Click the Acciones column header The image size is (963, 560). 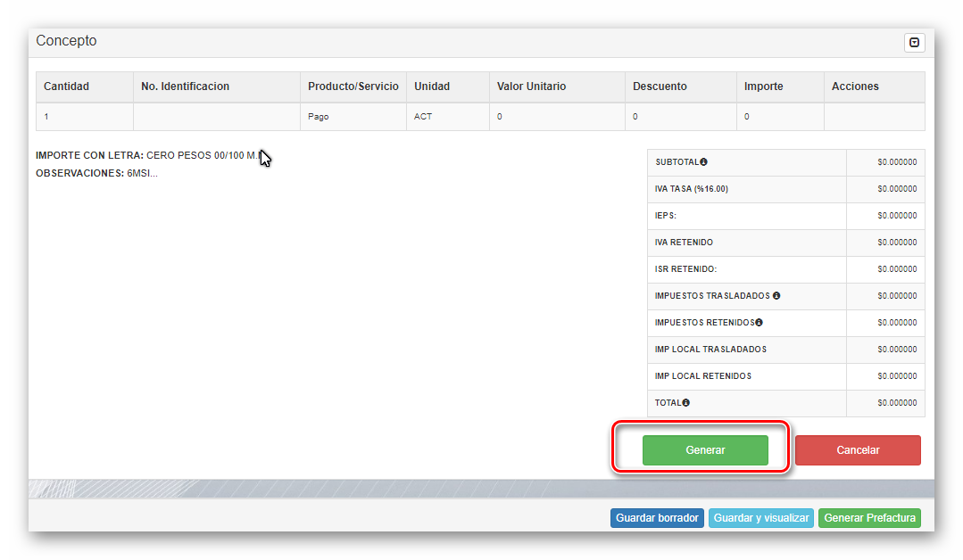click(x=875, y=86)
